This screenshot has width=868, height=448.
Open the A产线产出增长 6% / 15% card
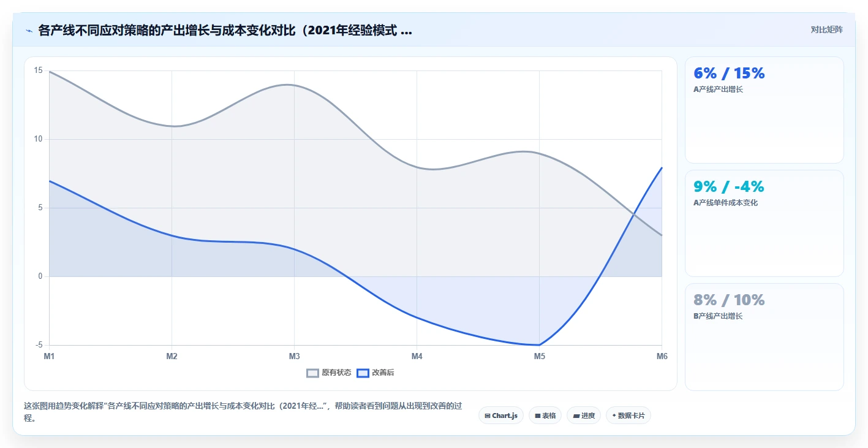(x=764, y=110)
